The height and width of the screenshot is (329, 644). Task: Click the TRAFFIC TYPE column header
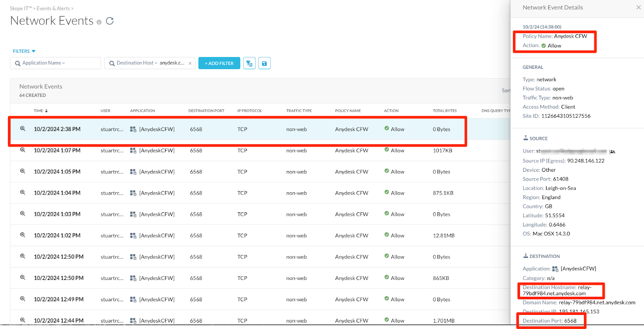299,111
